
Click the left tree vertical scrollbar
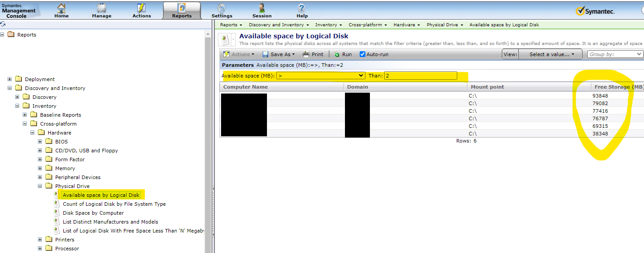pos(208,143)
